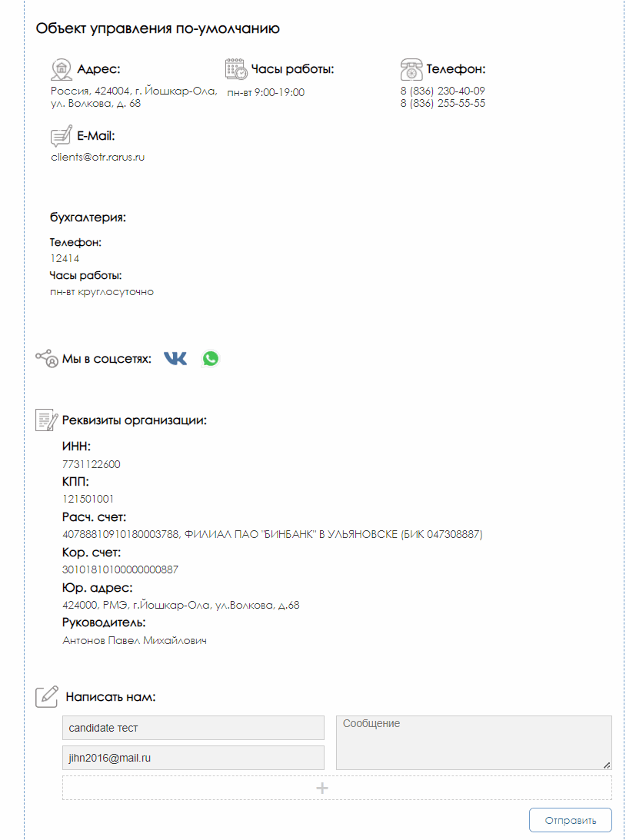Grab the textarea resize handle corner
Screen dimensions: 626x840
607,765
